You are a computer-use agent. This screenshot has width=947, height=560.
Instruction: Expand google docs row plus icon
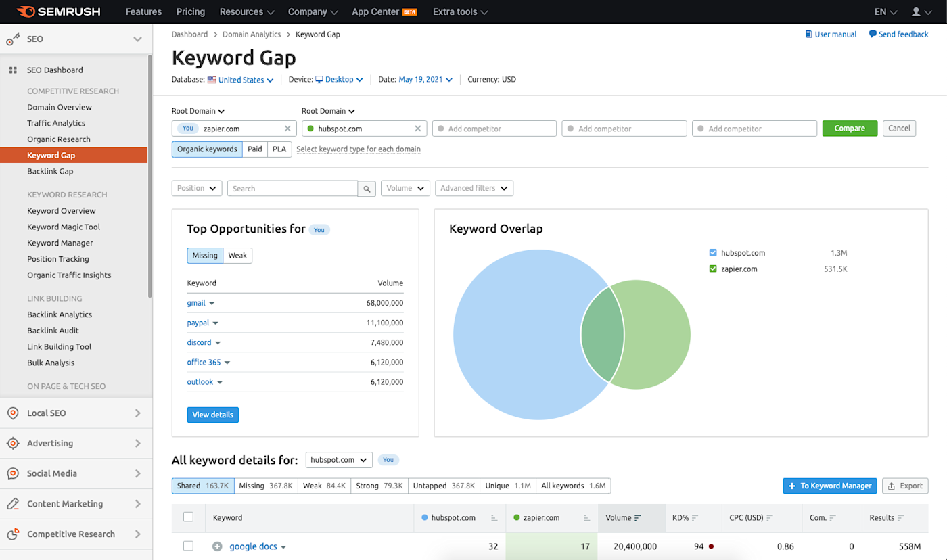[x=217, y=546]
